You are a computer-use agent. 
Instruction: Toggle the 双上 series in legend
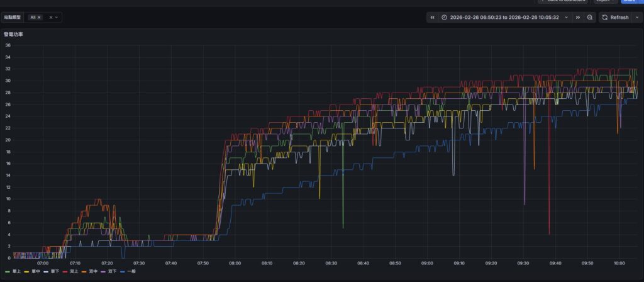tap(74, 271)
